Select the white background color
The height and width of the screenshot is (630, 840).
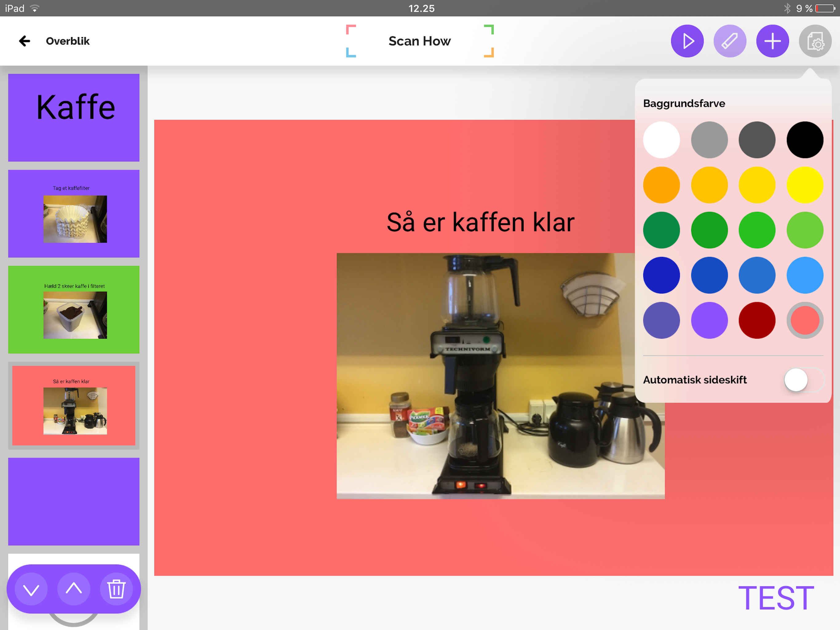click(x=661, y=140)
